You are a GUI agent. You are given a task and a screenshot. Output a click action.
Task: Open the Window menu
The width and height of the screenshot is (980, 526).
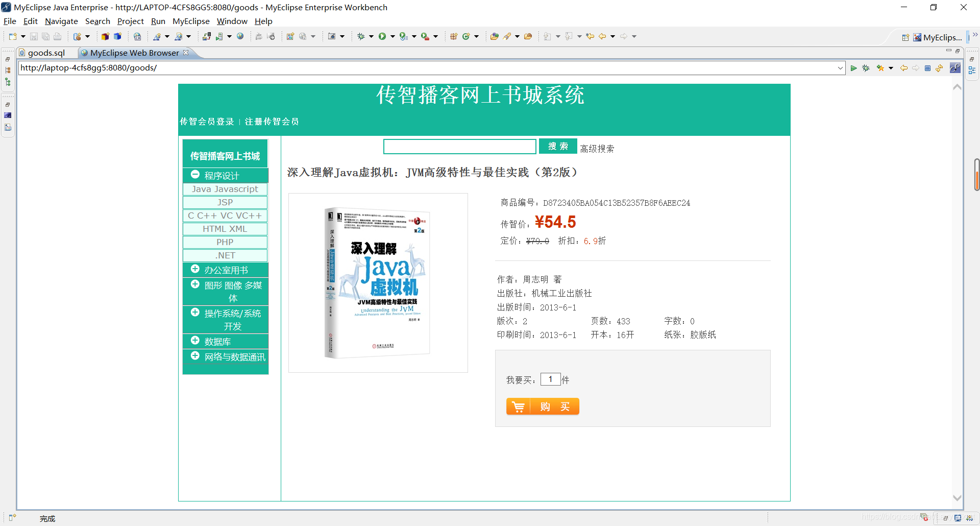click(232, 21)
